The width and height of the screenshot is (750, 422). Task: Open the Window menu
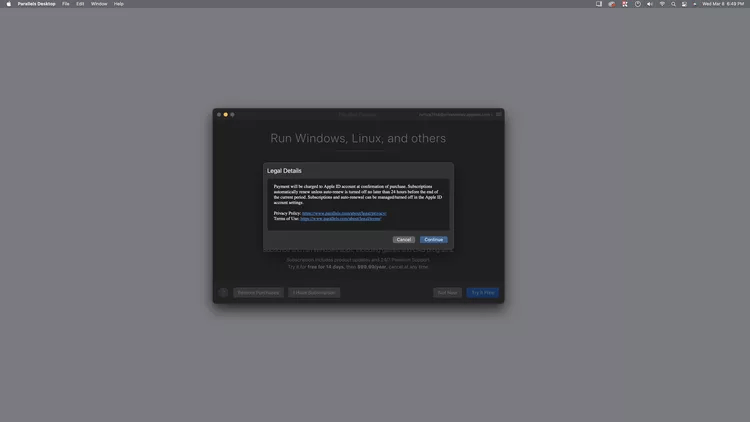tap(99, 4)
